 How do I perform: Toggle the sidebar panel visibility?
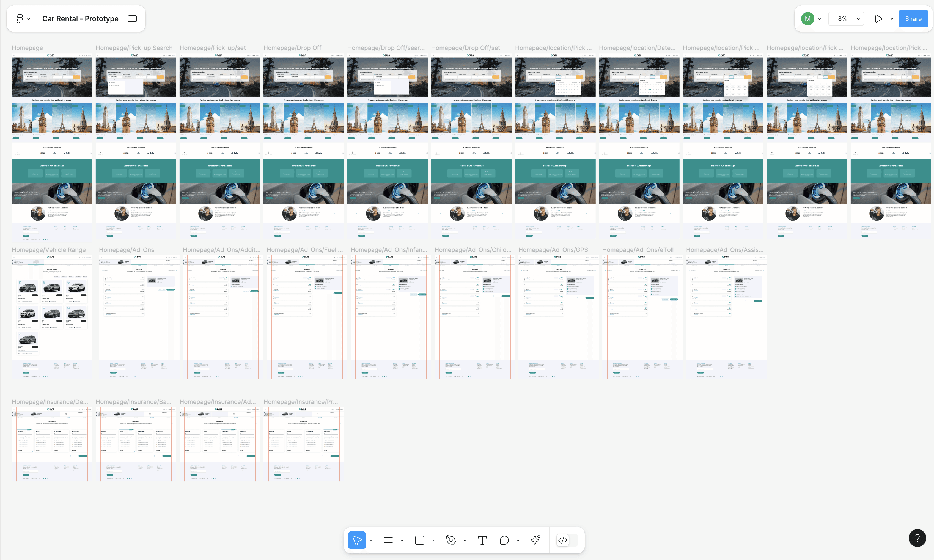coord(132,18)
